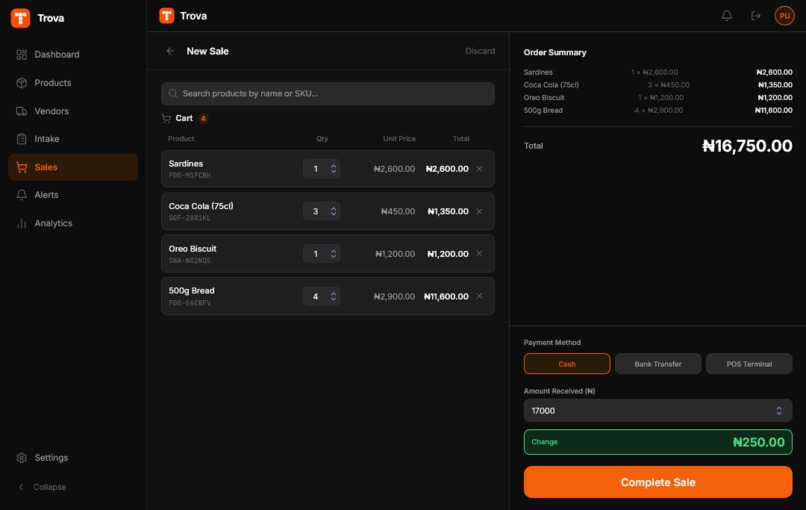Image resolution: width=806 pixels, height=510 pixels.
Task: Adjust Sardines quantity stepper
Action: 334,169
